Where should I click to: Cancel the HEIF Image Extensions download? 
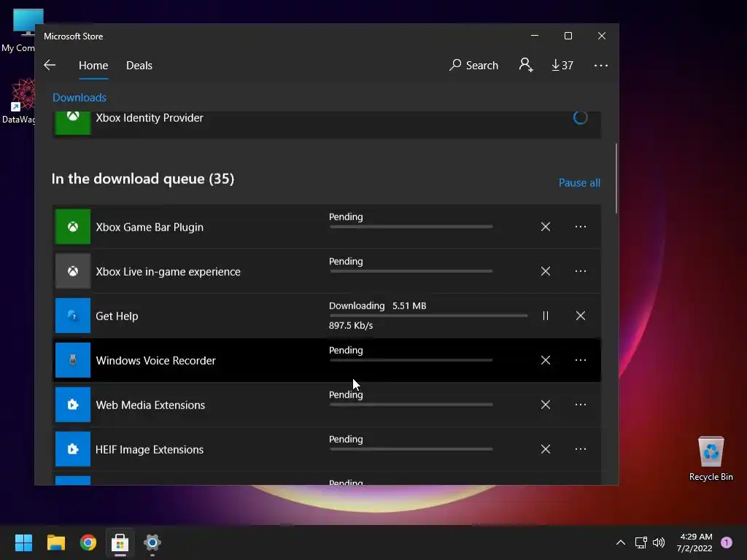546,449
